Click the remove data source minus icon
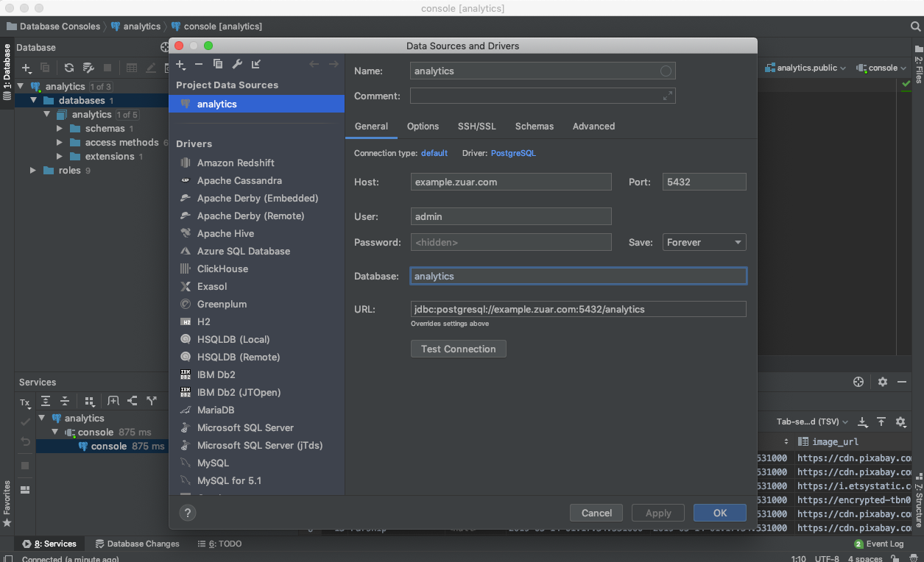The image size is (924, 562). pyautogui.click(x=199, y=65)
